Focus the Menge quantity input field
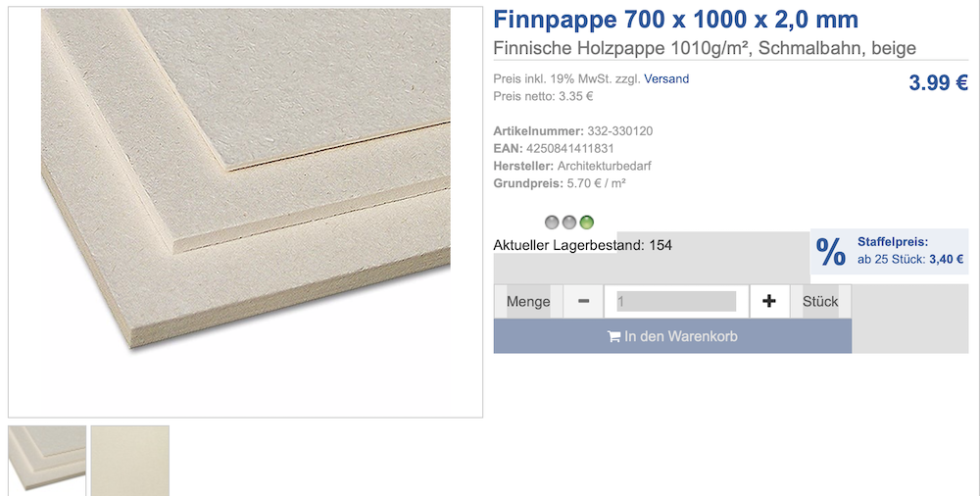 pos(675,302)
